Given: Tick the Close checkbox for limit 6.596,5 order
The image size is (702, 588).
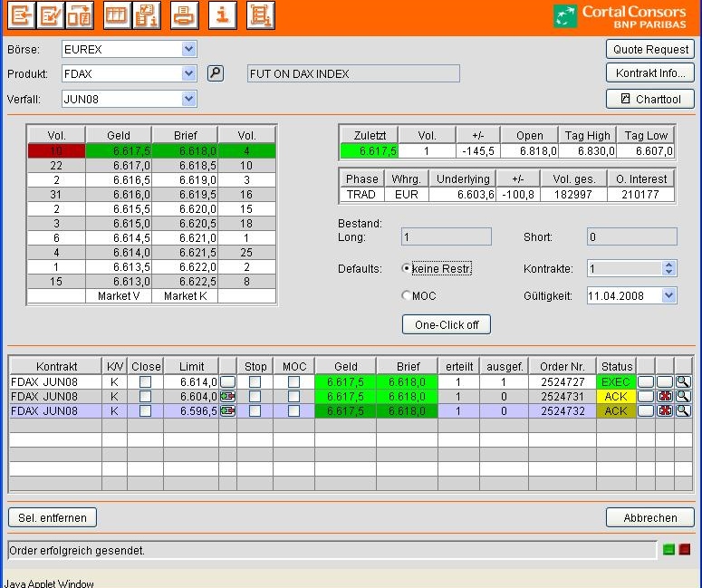Looking at the screenshot, I should [146, 410].
